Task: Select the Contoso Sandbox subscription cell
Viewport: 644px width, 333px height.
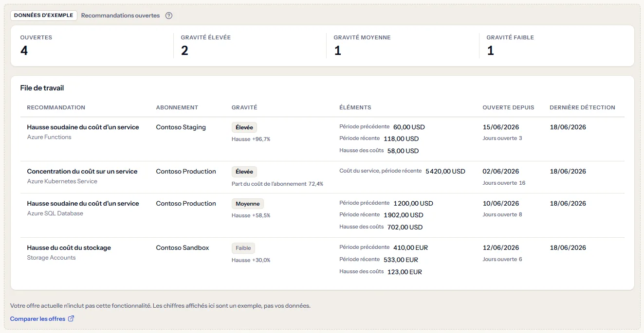Action: 183,248
